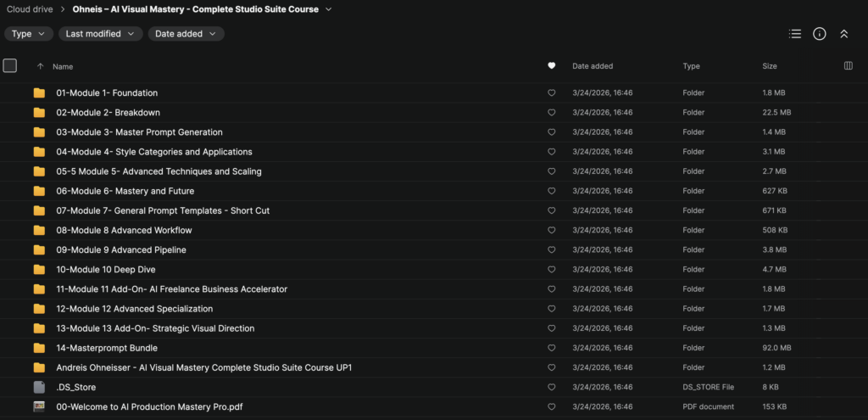
Task: Open the Date added filter dropdown
Action: pos(186,34)
